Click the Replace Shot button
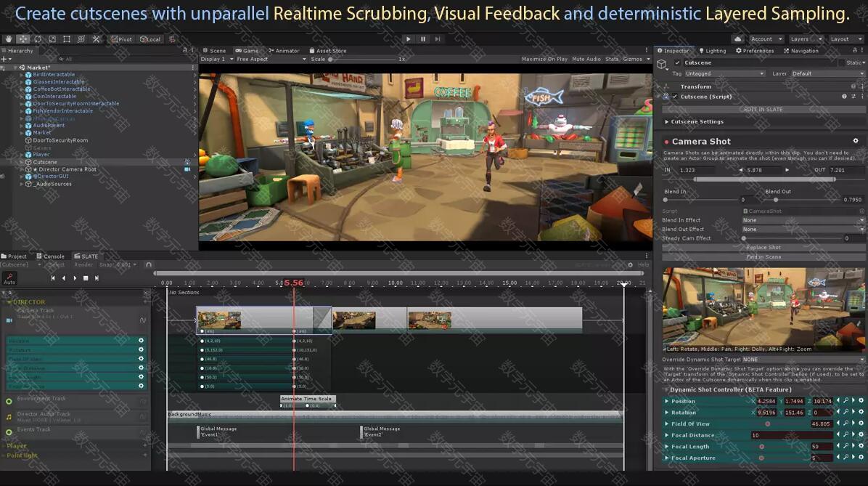This screenshot has height=486, width=868. (x=763, y=247)
